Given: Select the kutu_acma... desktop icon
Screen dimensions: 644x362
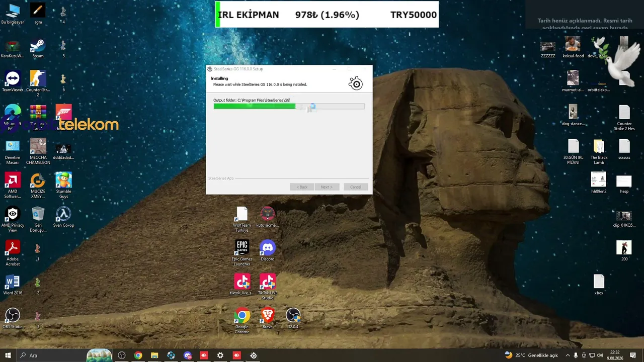Looking at the screenshot, I should point(268,217).
